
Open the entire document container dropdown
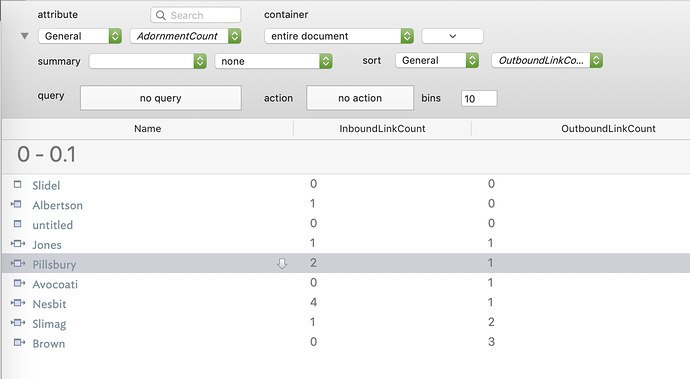(x=339, y=36)
